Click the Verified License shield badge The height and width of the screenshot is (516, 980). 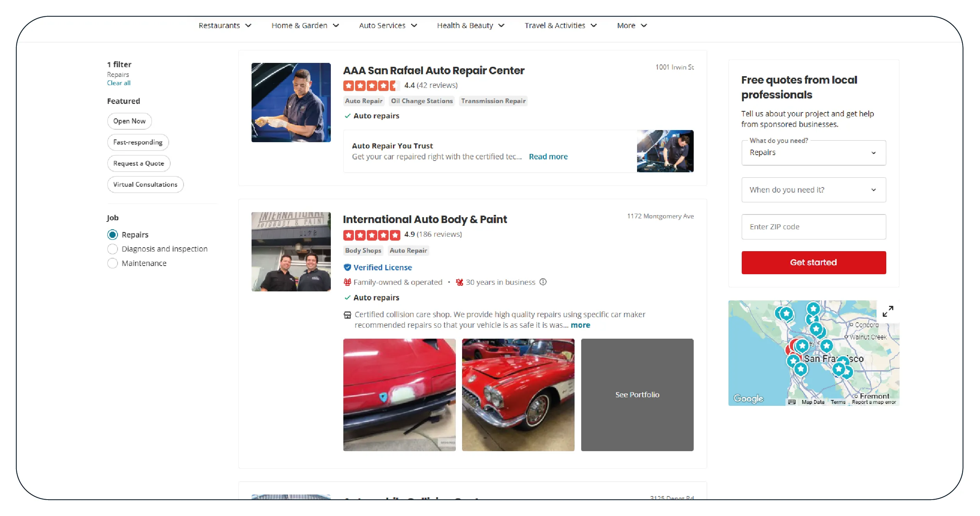[347, 268]
